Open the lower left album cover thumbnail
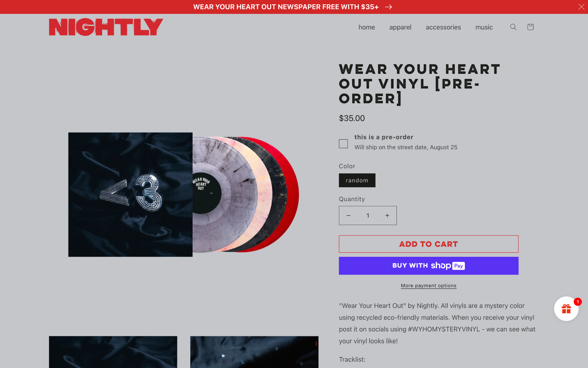Viewport: 588px width, 368px height. click(x=113, y=352)
